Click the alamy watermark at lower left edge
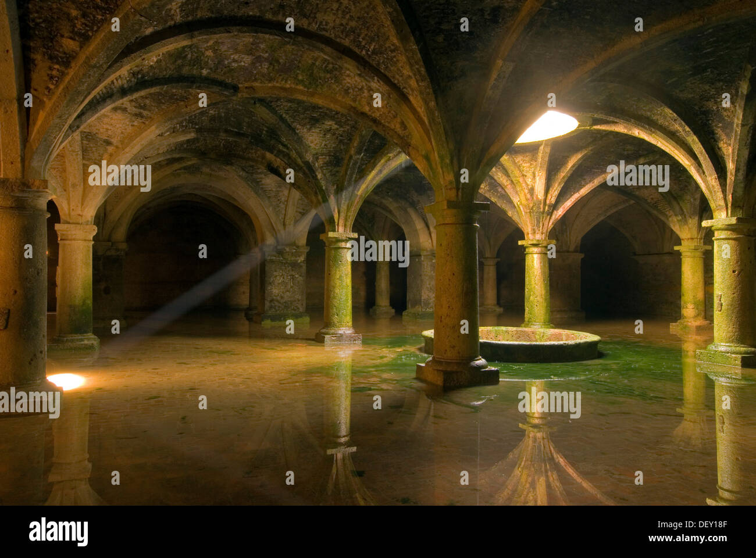756x558 pixels. coord(30,402)
